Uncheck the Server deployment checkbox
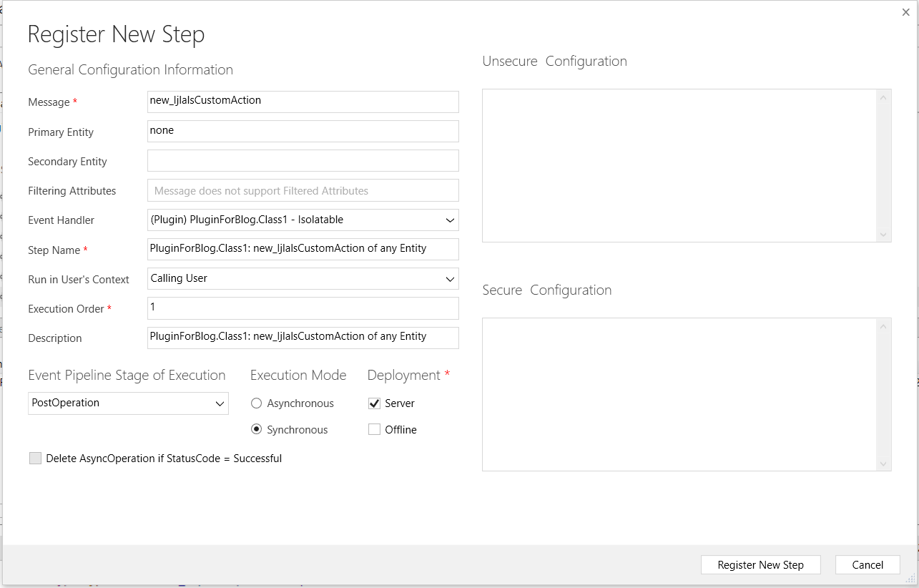The image size is (919, 588). (374, 403)
